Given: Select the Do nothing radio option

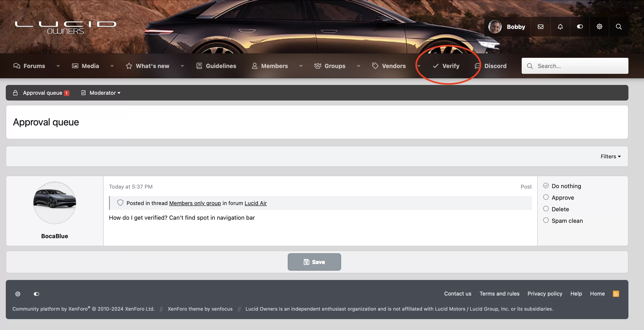Looking at the screenshot, I should tap(546, 185).
